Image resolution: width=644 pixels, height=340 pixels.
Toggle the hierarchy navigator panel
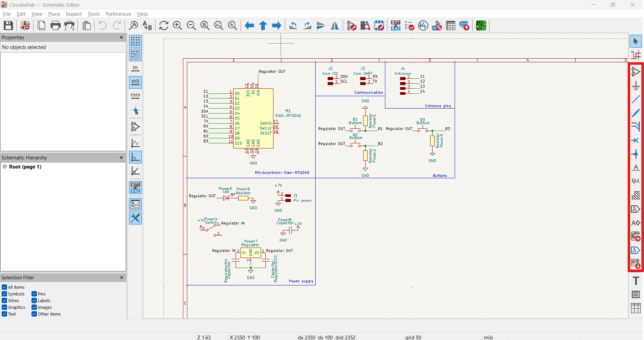(x=135, y=204)
